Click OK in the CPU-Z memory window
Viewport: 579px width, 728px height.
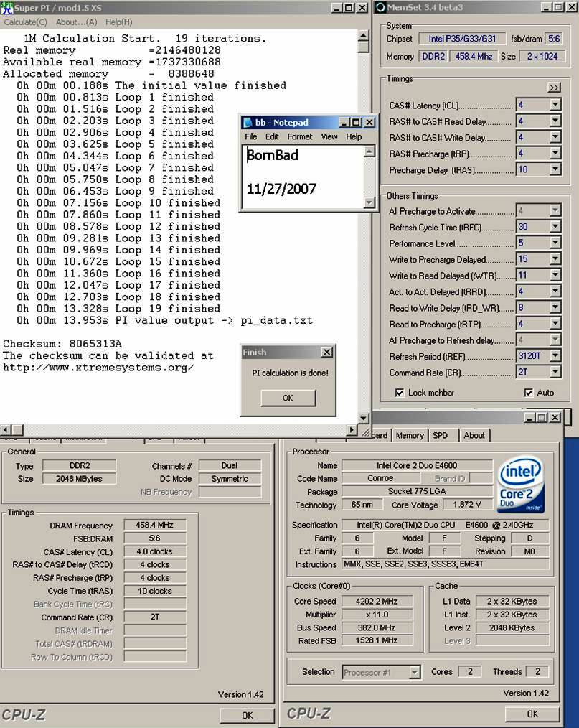(248, 716)
